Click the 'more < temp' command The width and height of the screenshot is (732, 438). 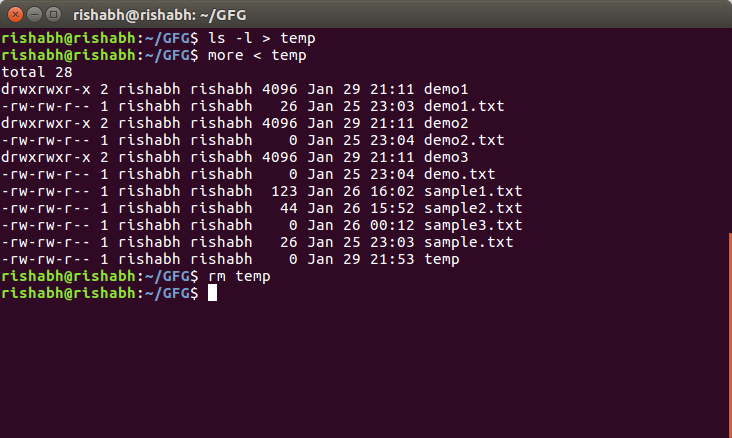pos(257,55)
